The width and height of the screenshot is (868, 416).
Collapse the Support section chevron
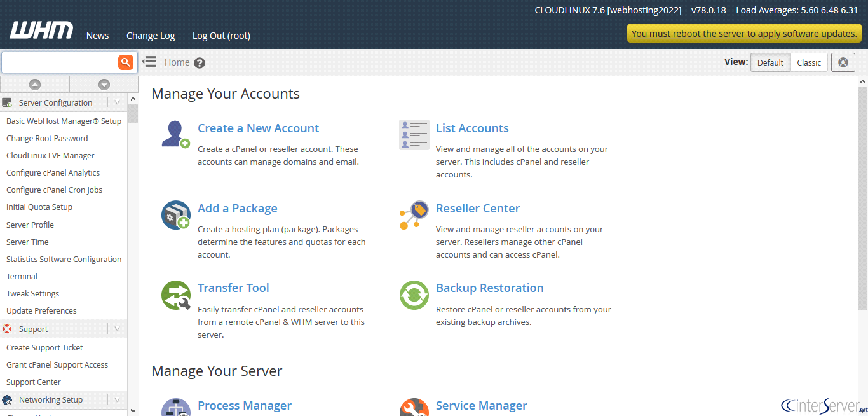(117, 329)
